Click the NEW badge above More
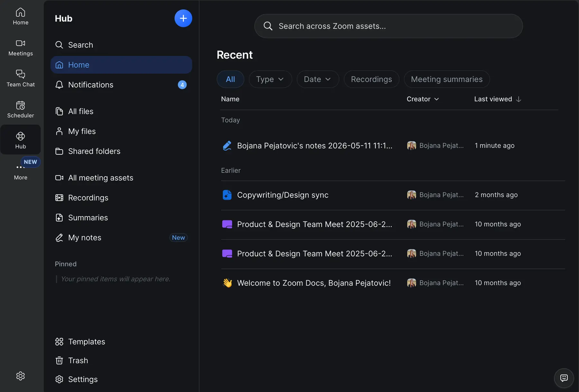579x392 pixels. click(31, 162)
